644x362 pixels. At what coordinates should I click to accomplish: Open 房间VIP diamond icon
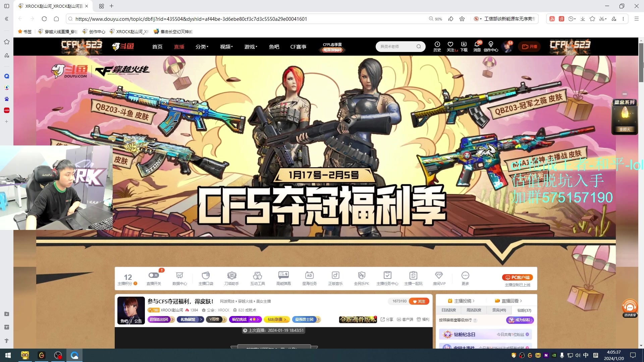pyautogui.click(x=439, y=276)
